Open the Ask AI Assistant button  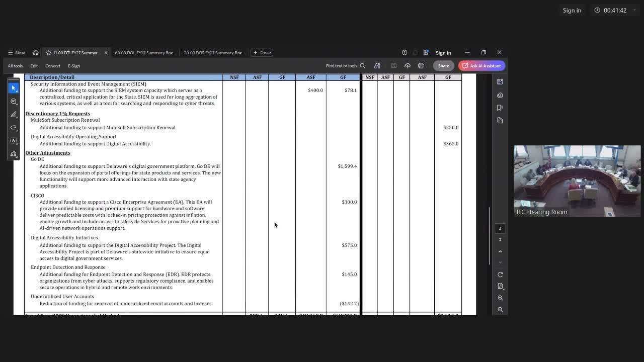click(x=481, y=66)
